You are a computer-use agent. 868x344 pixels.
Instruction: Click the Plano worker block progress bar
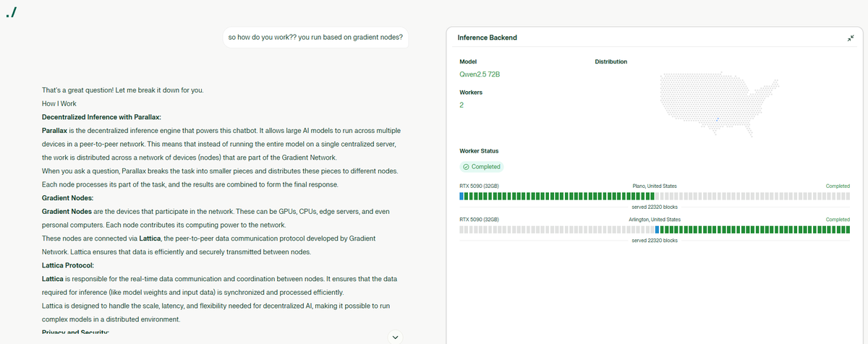(655, 195)
